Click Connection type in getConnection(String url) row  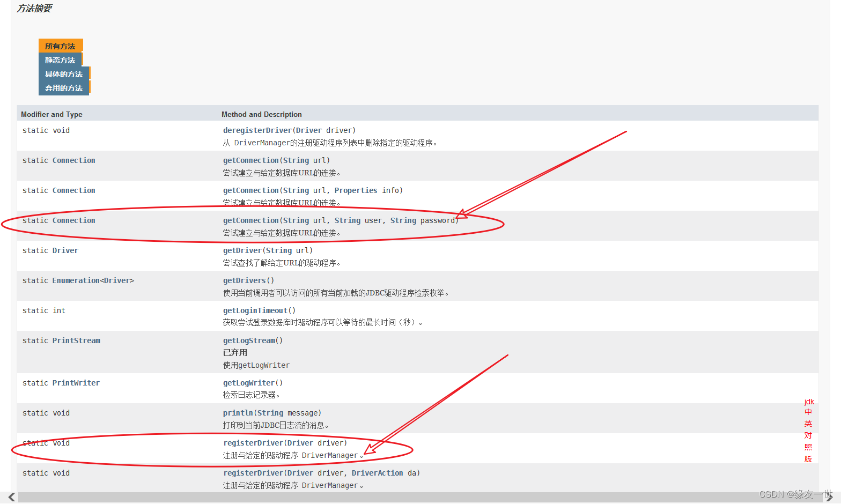pos(74,160)
